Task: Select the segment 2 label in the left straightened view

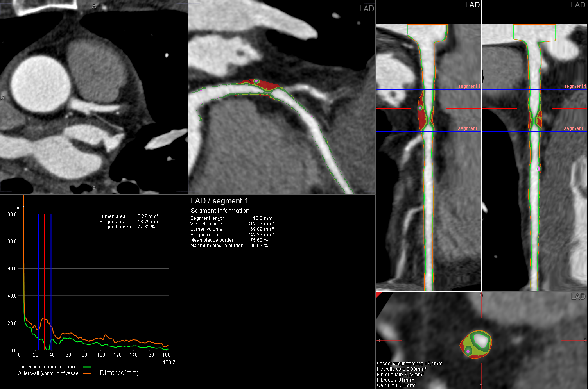Action: (x=469, y=128)
